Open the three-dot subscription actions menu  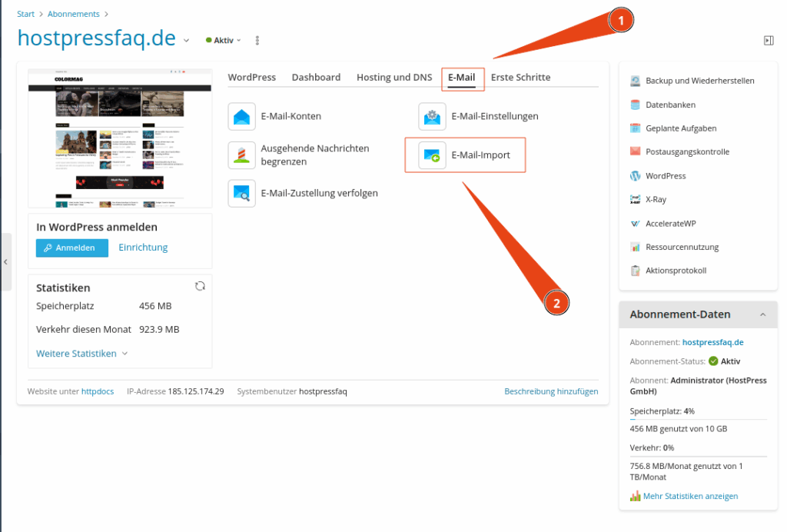pyautogui.click(x=257, y=41)
